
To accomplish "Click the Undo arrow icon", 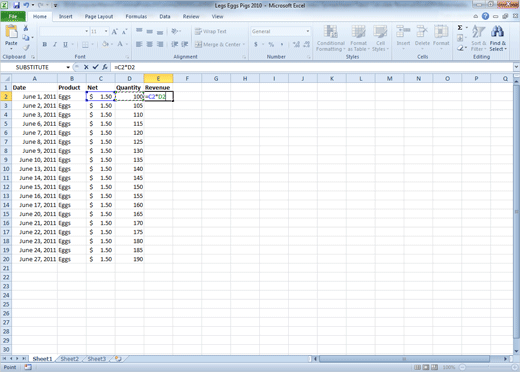I will [x=26, y=5].
